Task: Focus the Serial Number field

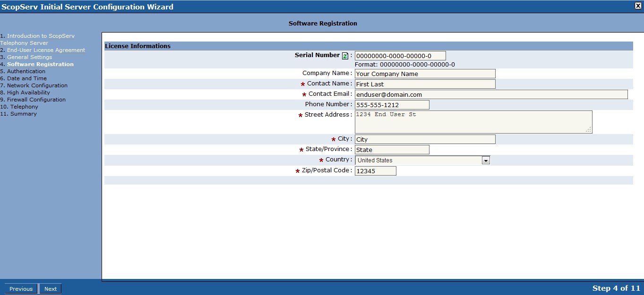Action: coord(400,56)
